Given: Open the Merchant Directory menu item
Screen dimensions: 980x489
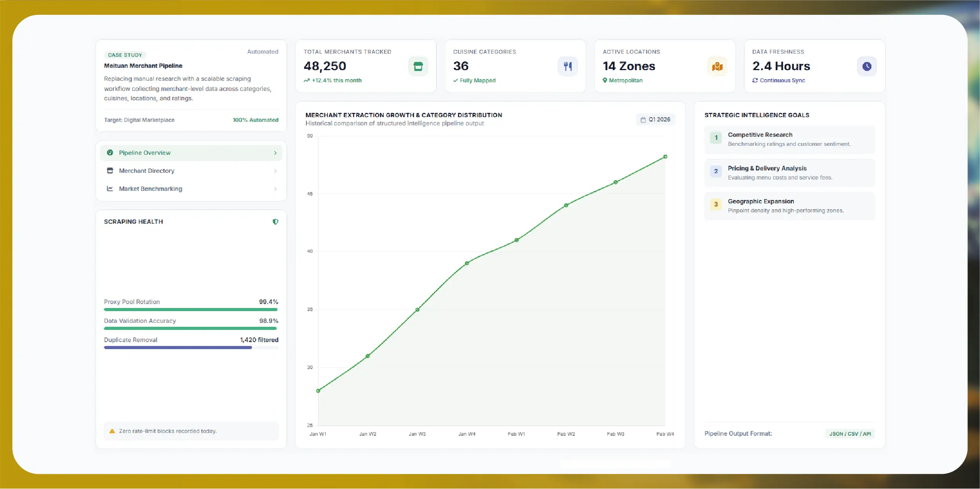Looking at the screenshot, I should click(191, 171).
